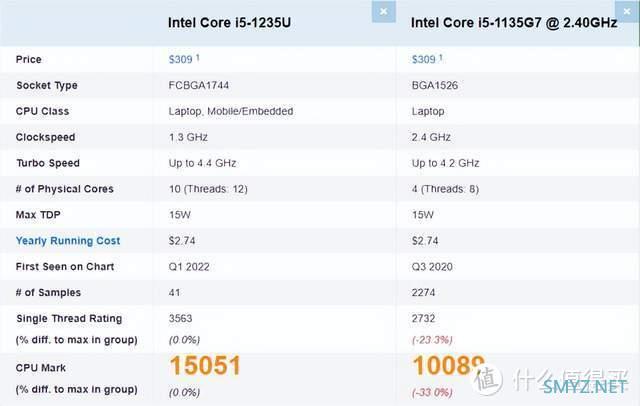
Task: Select the 1.3 GHz clockspeed value
Action: pyautogui.click(x=188, y=137)
